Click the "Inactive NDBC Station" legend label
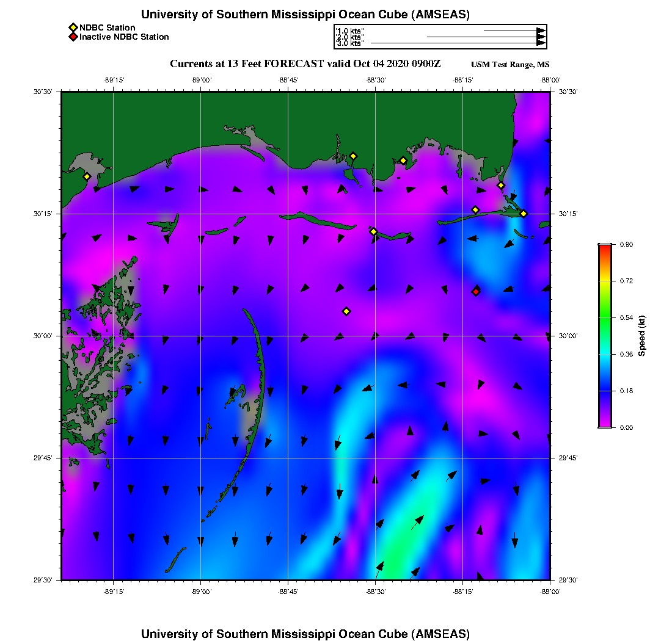Viewport: 672px width, 641px height. (124, 37)
